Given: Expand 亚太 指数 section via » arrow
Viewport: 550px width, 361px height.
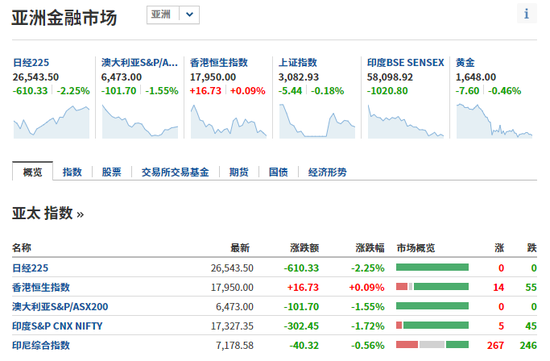Looking at the screenshot, I should tap(80, 214).
